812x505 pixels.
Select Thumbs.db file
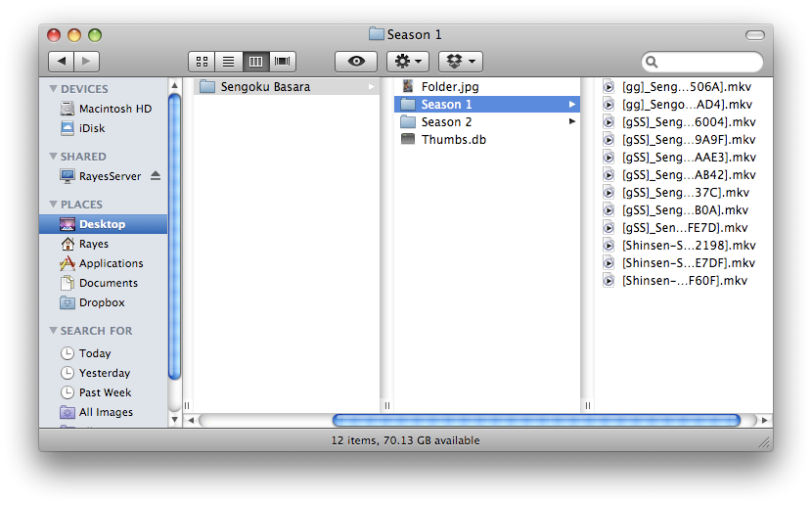[487, 139]
